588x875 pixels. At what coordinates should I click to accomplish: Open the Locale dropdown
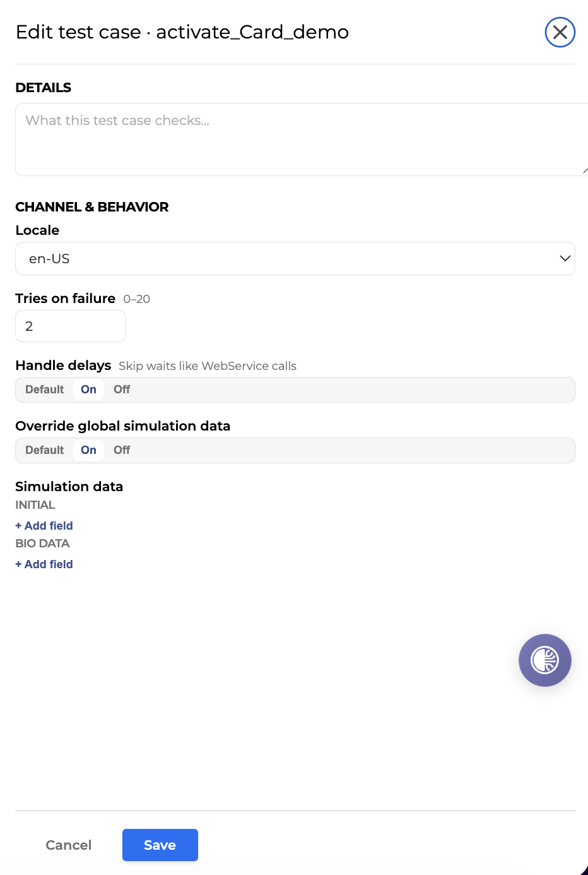[x=295, y=259]
